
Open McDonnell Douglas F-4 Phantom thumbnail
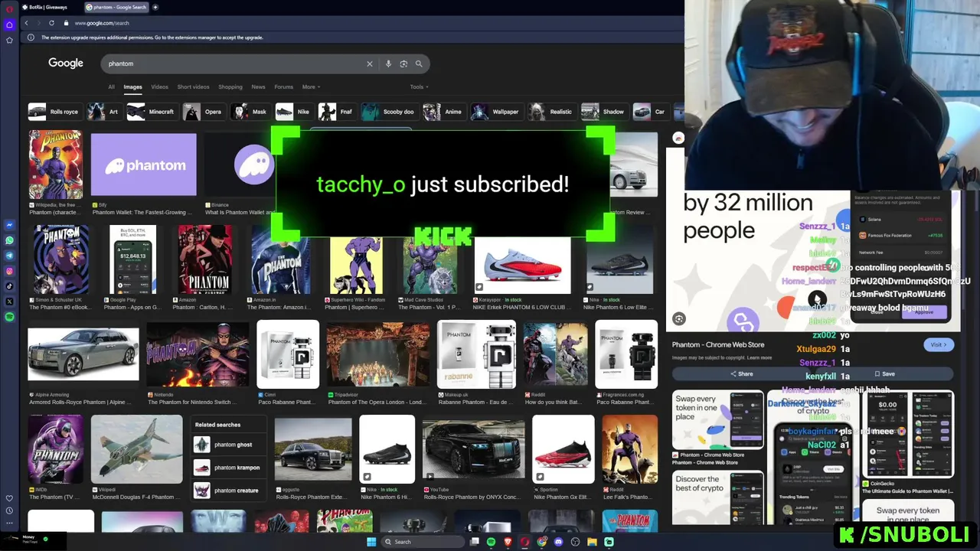137,450
